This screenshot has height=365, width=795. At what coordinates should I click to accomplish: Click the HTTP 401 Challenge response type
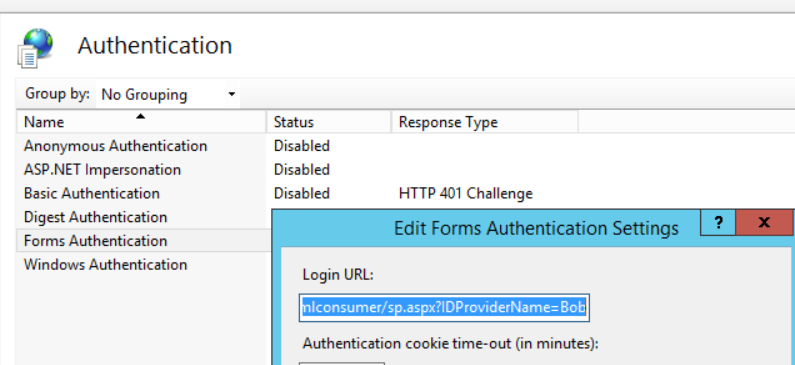(465, 193)
